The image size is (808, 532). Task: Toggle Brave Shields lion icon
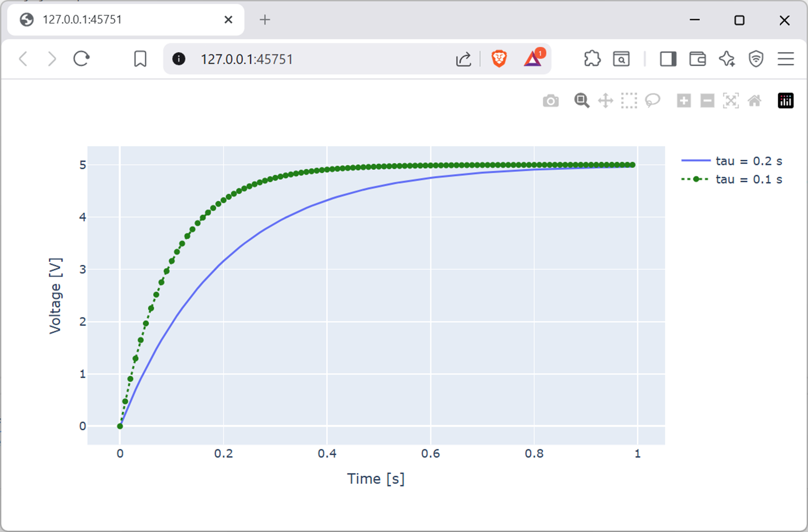click(499, 59)
